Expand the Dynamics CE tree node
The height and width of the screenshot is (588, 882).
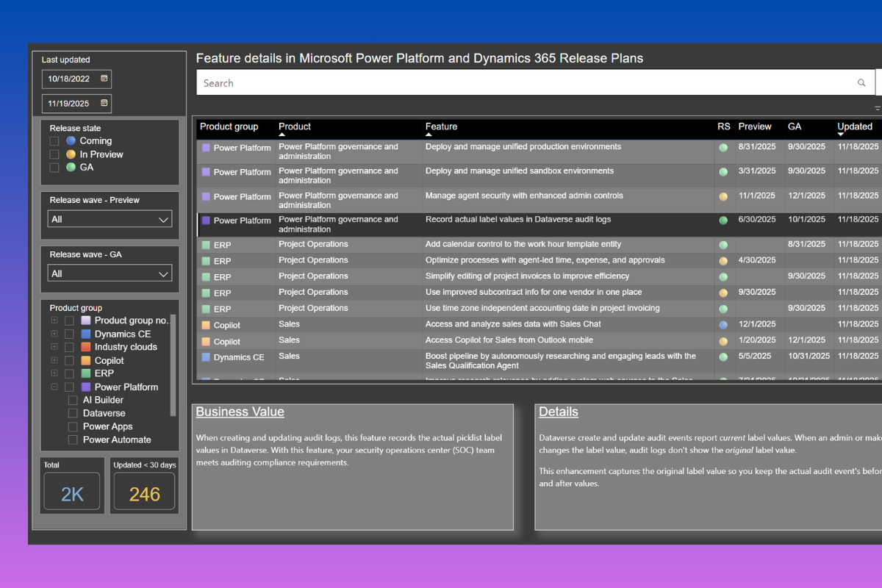tap(54, 334)
